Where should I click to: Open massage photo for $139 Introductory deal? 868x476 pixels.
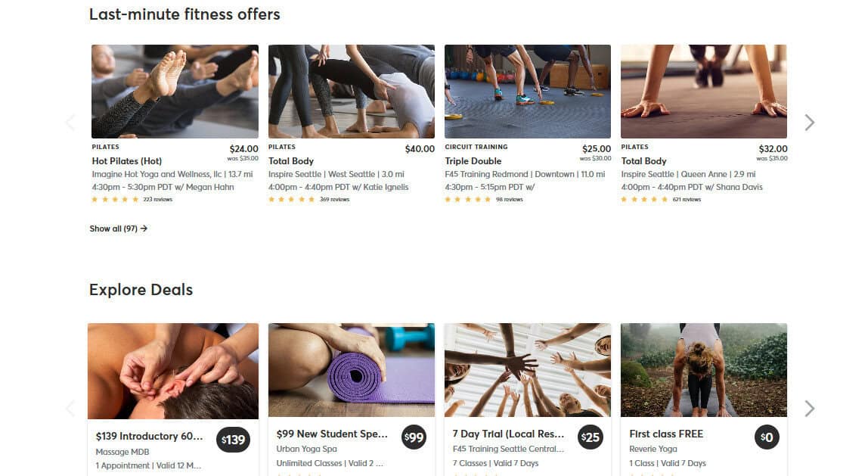pyautogui.click(x=172, y=371)
